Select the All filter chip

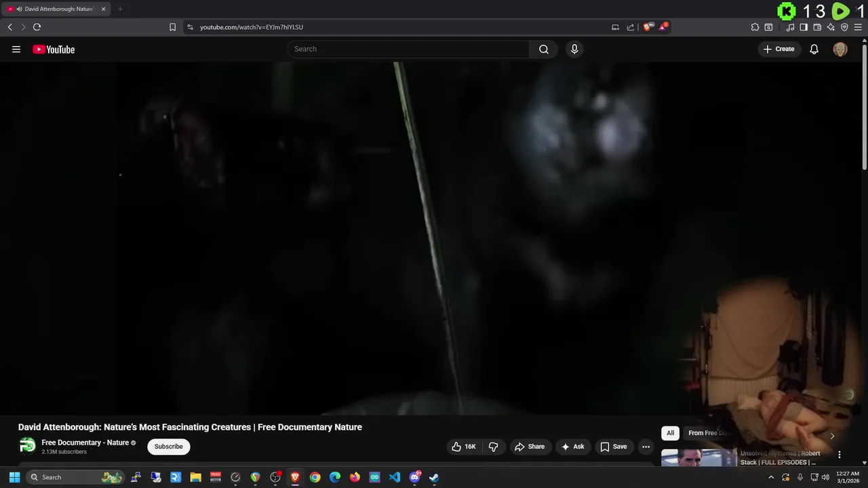coord(670,433)
